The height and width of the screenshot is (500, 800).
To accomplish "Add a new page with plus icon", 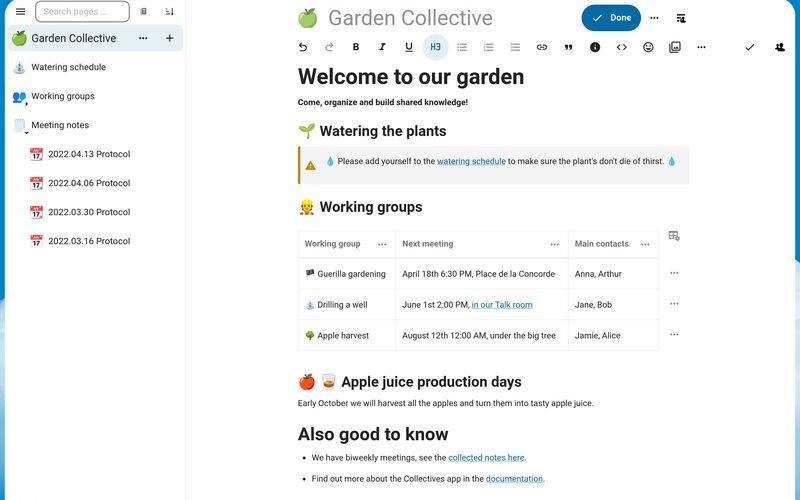I will [169, 38].
